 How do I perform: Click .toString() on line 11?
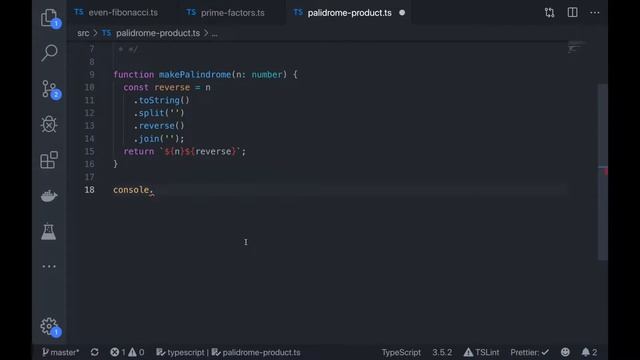(x=162, y=100)
